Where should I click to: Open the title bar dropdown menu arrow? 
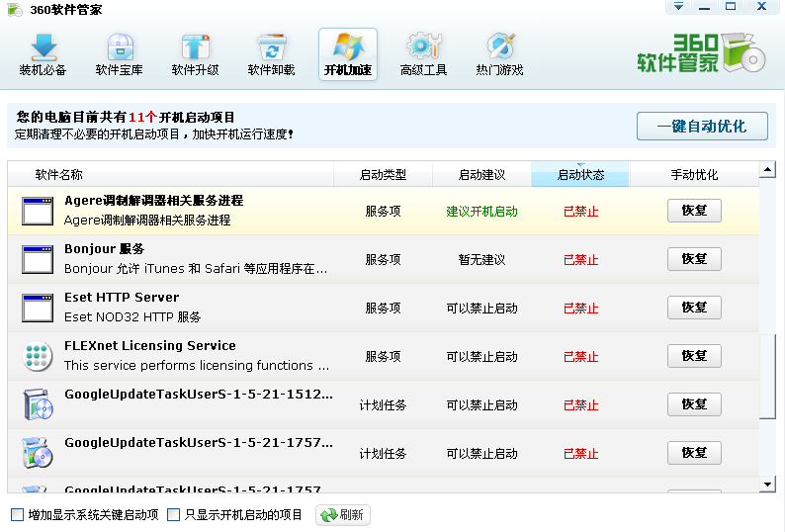[x=678, y=7]
